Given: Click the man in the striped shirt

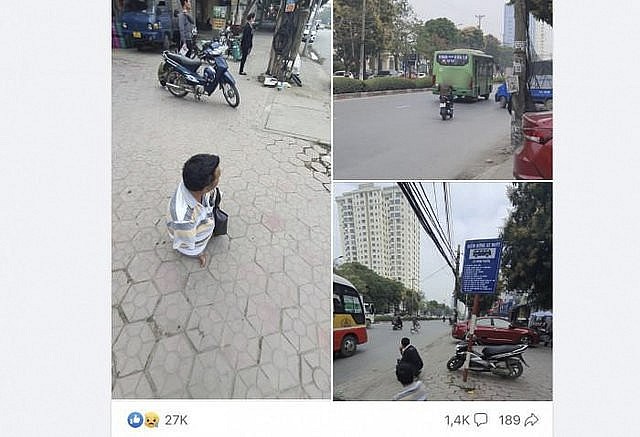Looking at the screenshot, I should [x=195, y=210].
